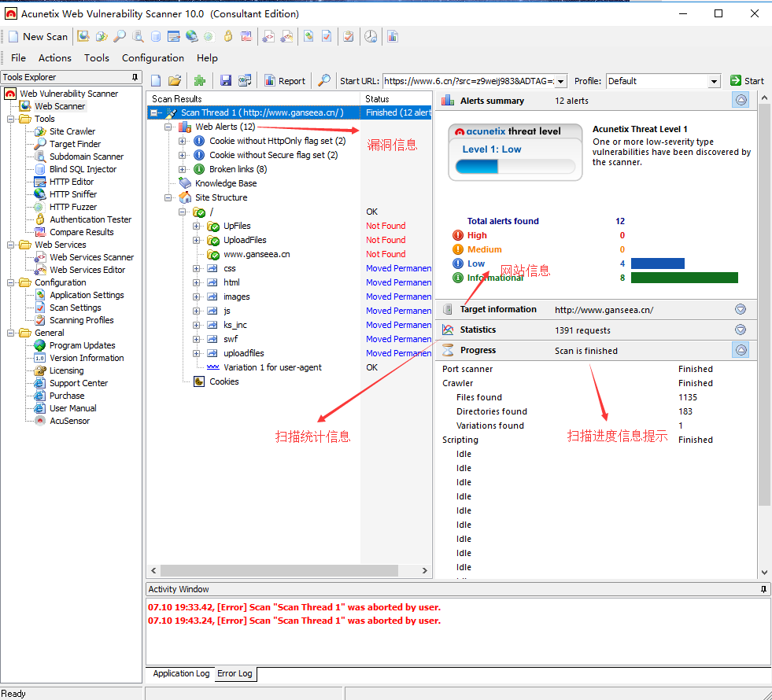
Task: Open the Start URL dropdown arrow
Action: click(x=561, y=81)
